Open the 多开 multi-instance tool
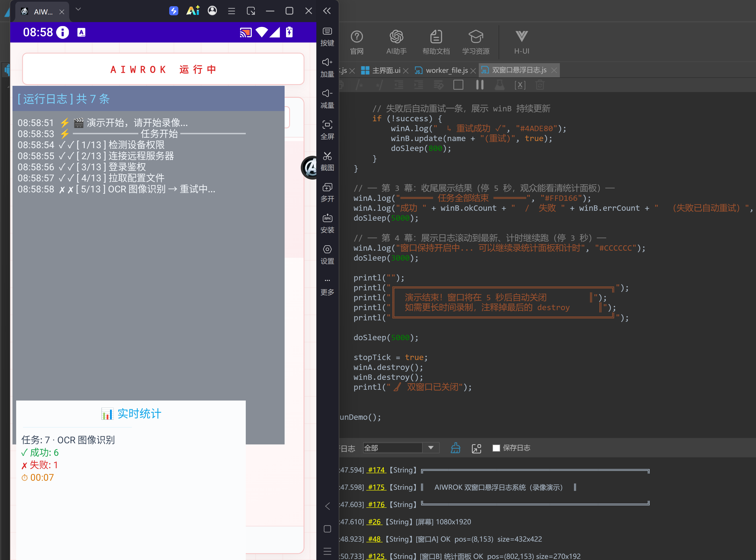Viewport: 756px width, 560px height. 327,193
